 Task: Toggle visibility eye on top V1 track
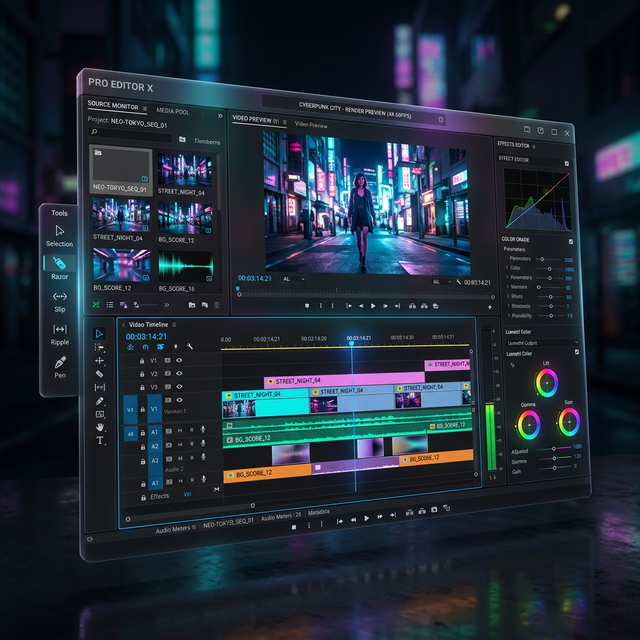[x=179, y=360]
